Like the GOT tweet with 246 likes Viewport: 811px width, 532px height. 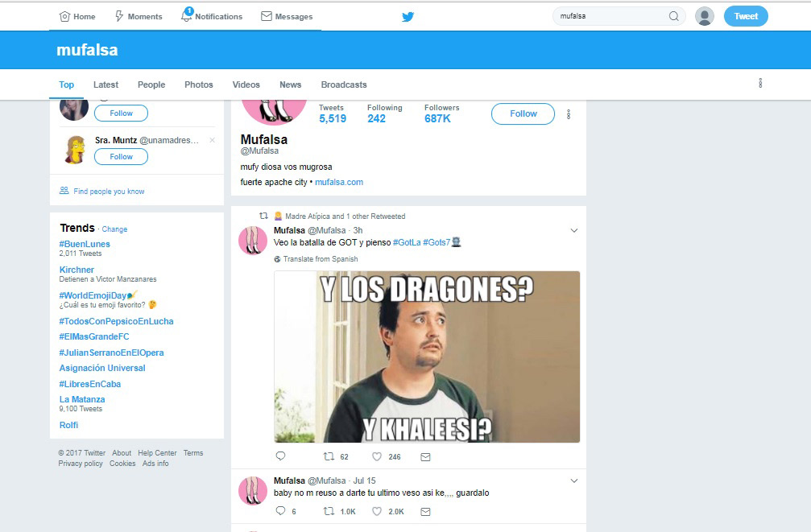click(x=386, y=456)
